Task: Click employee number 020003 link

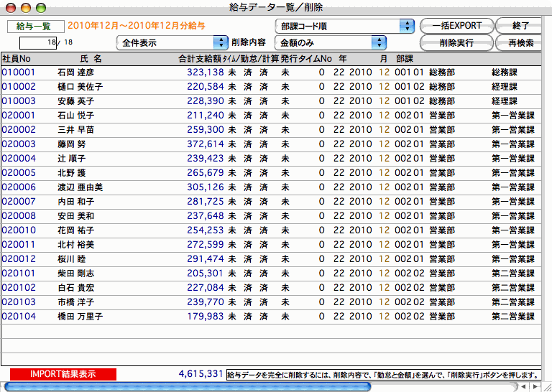Action: [x=19, y=144]
